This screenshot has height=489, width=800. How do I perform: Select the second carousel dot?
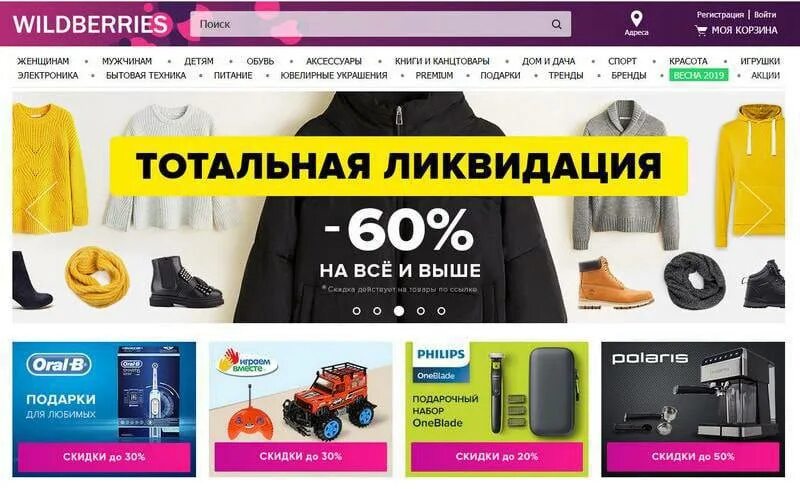tap(377, 311)
